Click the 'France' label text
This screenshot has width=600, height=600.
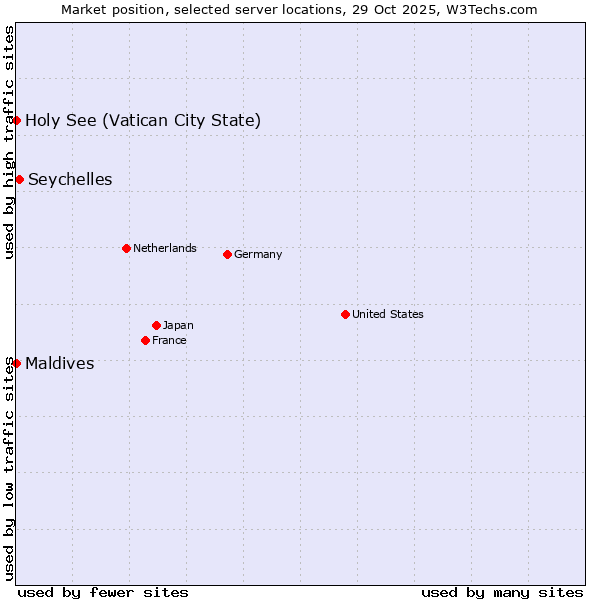pyautogui.click(x=169, y=340)
